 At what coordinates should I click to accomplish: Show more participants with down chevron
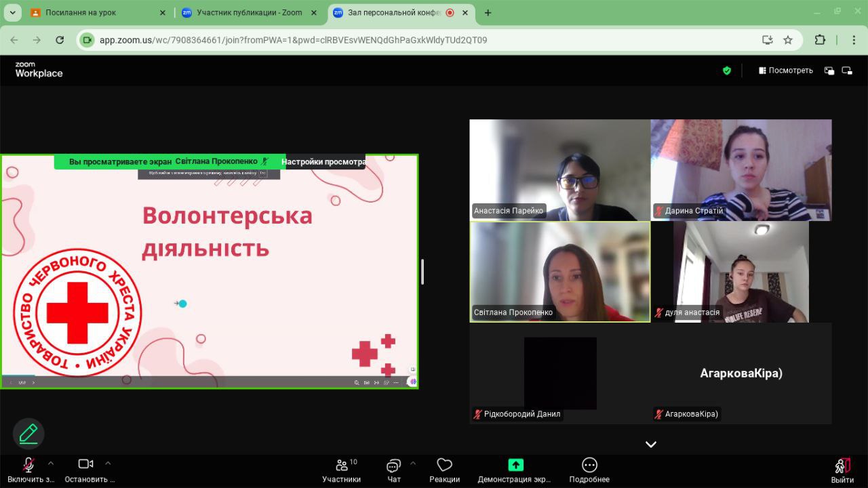(x=650, y=445)
